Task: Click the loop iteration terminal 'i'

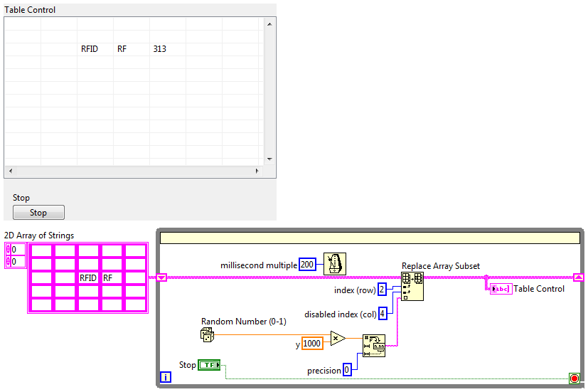Action: point(166,378)
